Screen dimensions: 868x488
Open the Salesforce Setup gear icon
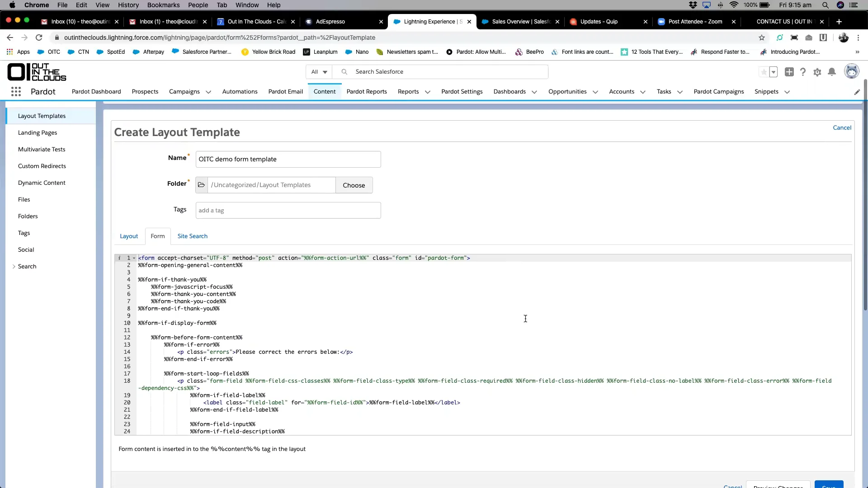point(817,72)
